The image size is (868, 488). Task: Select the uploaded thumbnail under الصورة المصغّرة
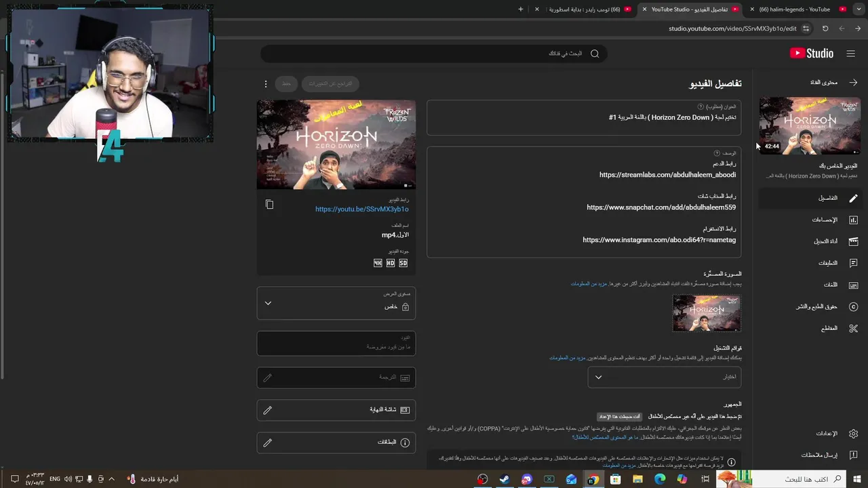707,313
